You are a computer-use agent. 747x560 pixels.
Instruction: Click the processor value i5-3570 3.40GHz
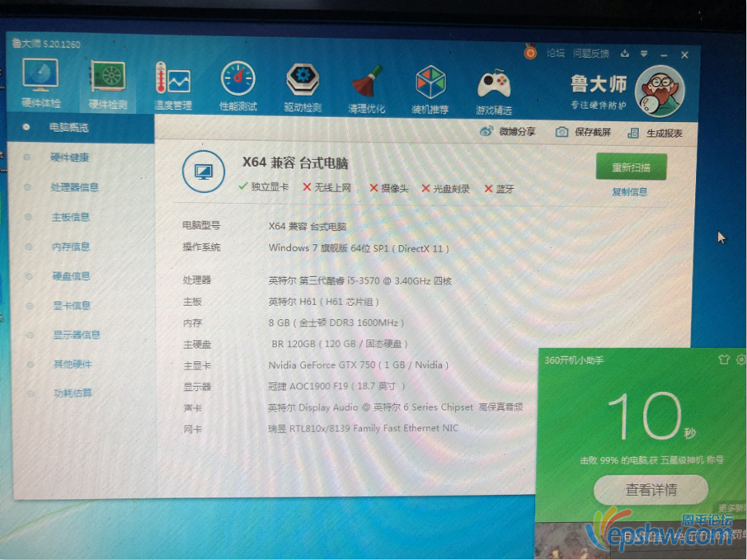tap(359, 280)
